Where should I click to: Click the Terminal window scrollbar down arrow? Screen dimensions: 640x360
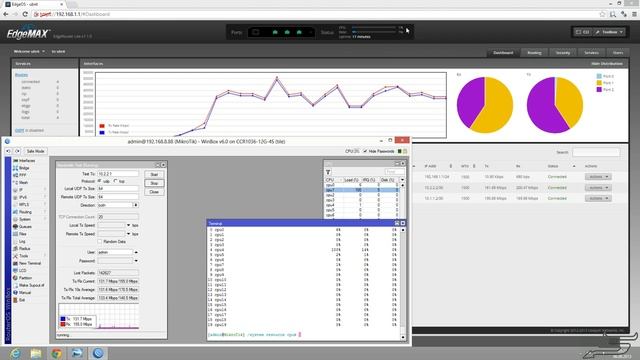[403, 337]
